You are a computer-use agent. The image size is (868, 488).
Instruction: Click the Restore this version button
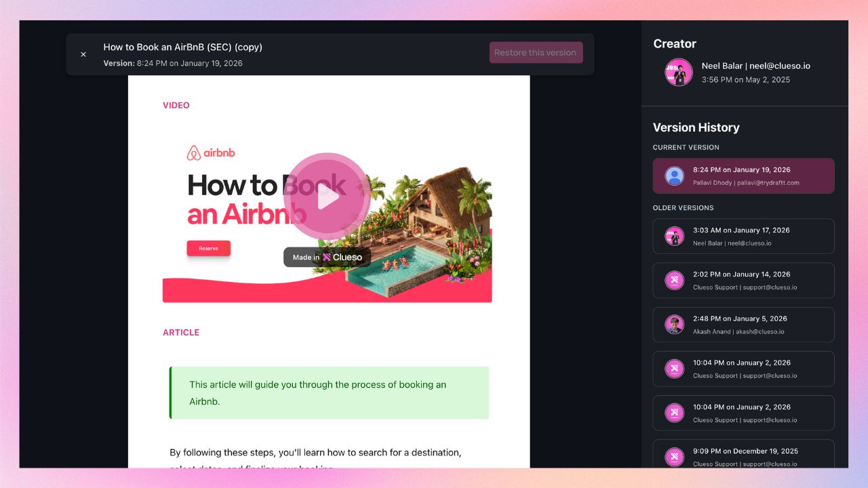(x=536, y=52)
